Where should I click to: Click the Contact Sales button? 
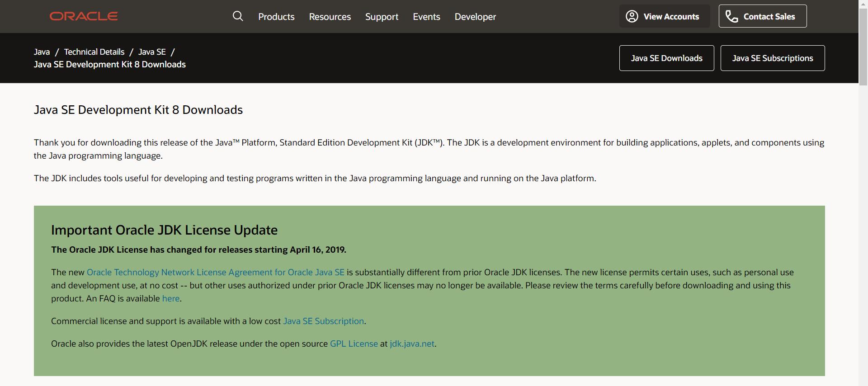click(763, 16)
